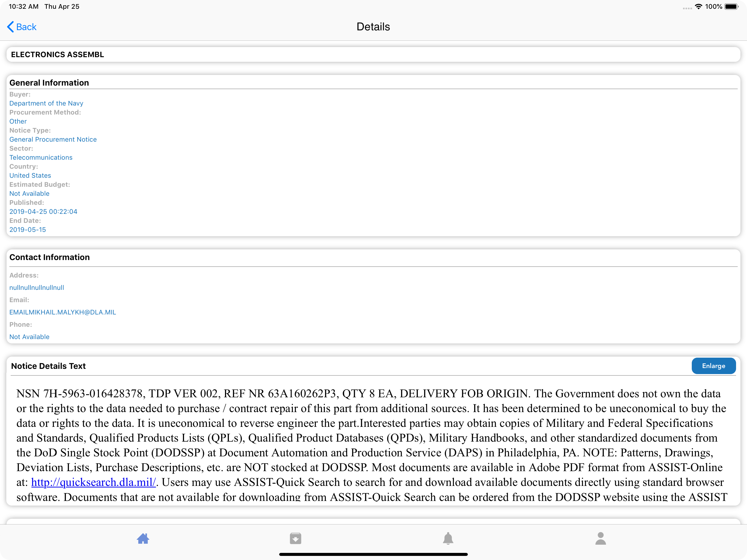Tap the procurement method value Other
The image size is (747, 560).
pos(18,121)
